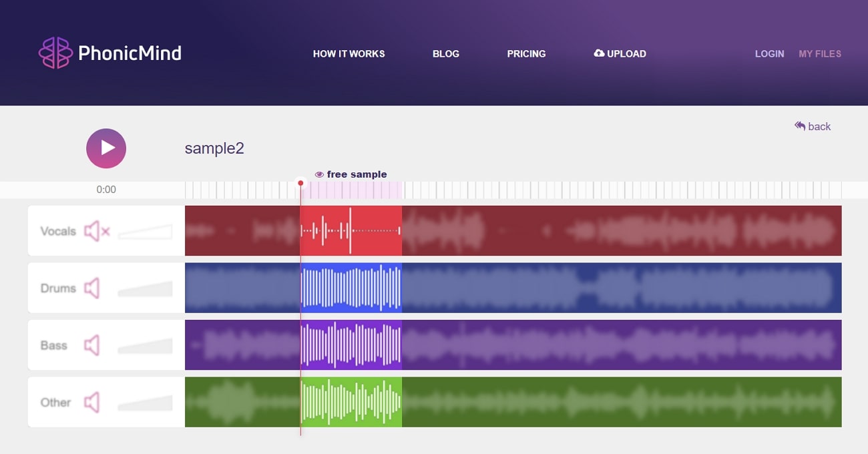The width and height of the screenshot is (868, 454).
Task: Mute the Drums track
Action: tap(91, 288)
